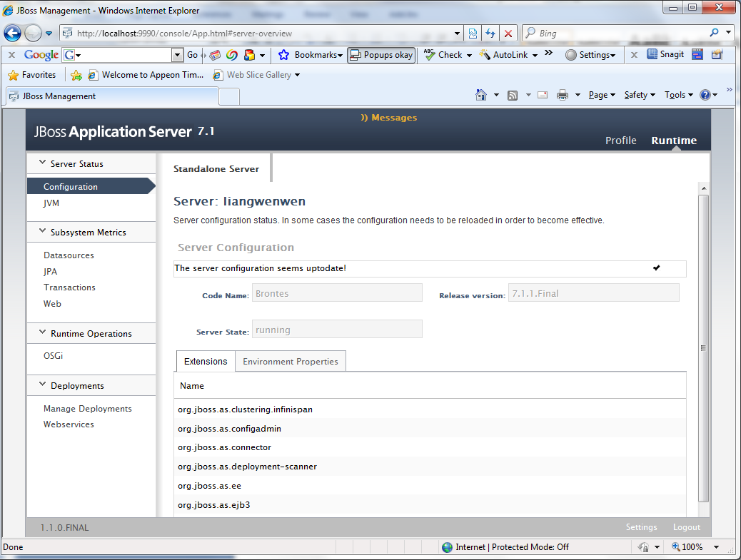
Task: Open Favorites with the star button
Action: [32, 75]
